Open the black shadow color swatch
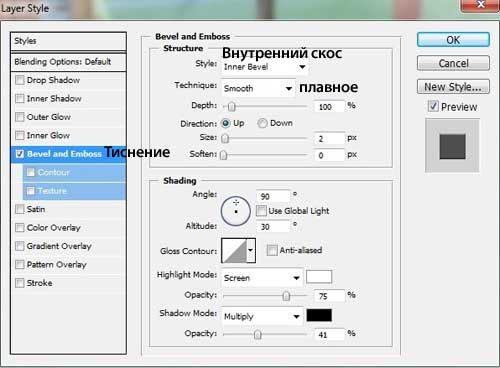This screenshot has width=500, height=368. 319,315
